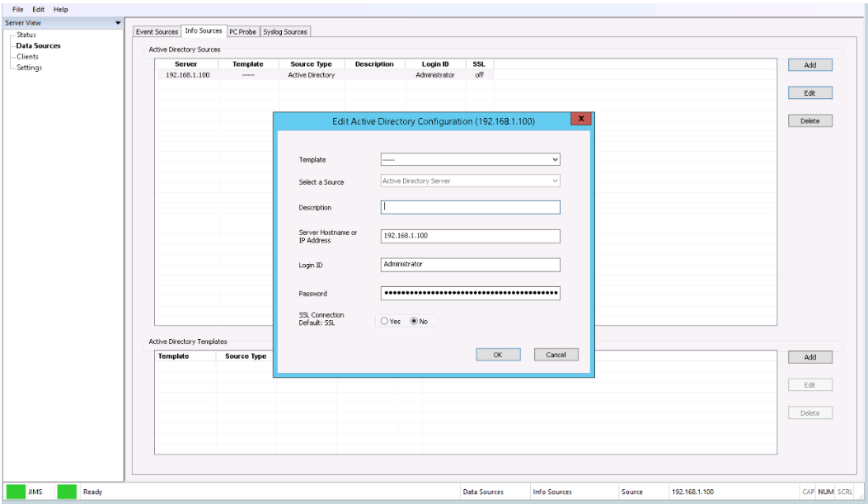The height and width of the screenshot is (504, 868).
Task: Click the green Ready status indicator
Action: click(67, 492)
